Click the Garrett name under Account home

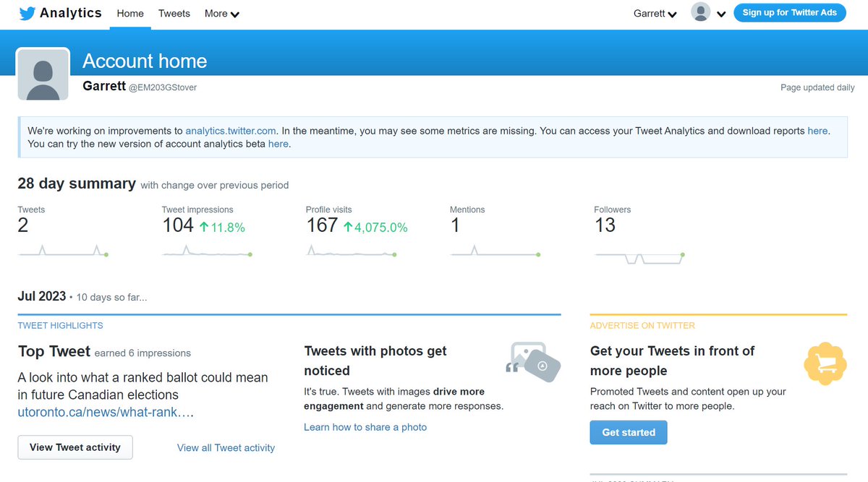pos(104,86)
